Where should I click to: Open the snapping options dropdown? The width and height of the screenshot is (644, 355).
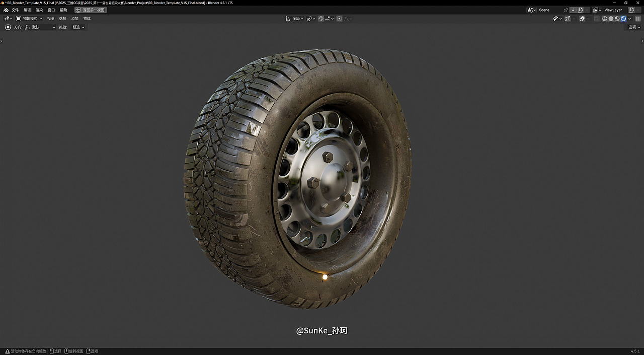(329, 19)
